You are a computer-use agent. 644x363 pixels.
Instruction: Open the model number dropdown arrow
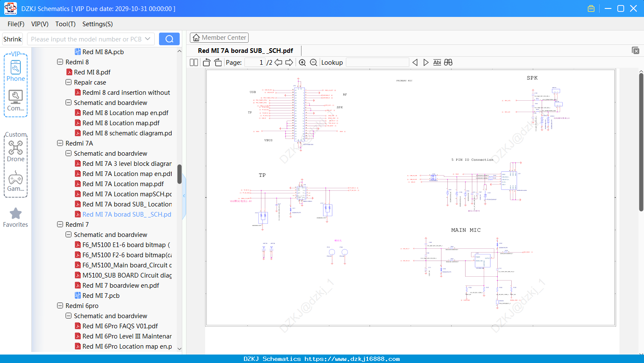point(148,39)
